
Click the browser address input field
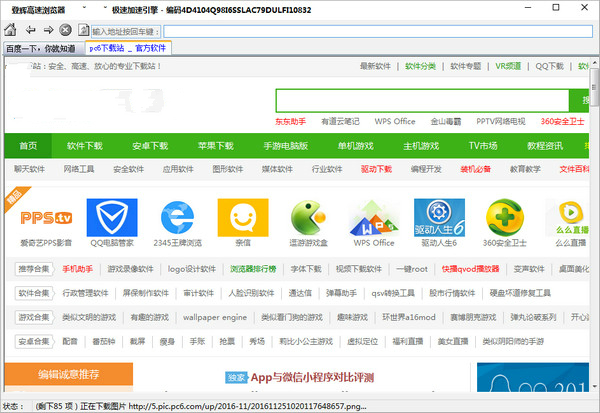(378, 31)
